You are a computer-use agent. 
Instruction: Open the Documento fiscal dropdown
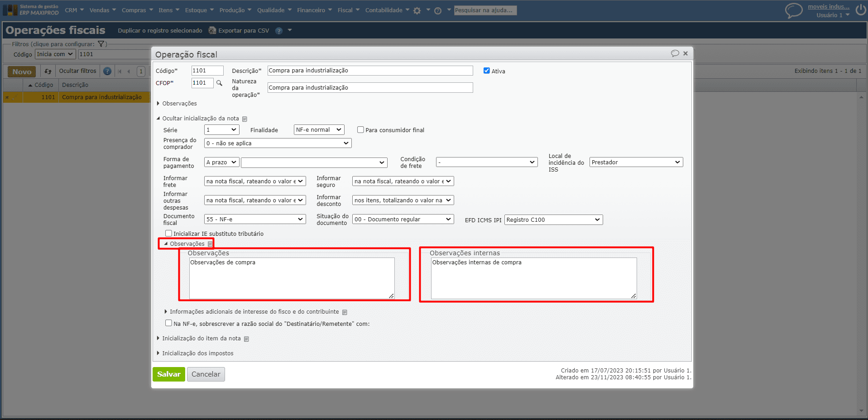tap(255, 220)
